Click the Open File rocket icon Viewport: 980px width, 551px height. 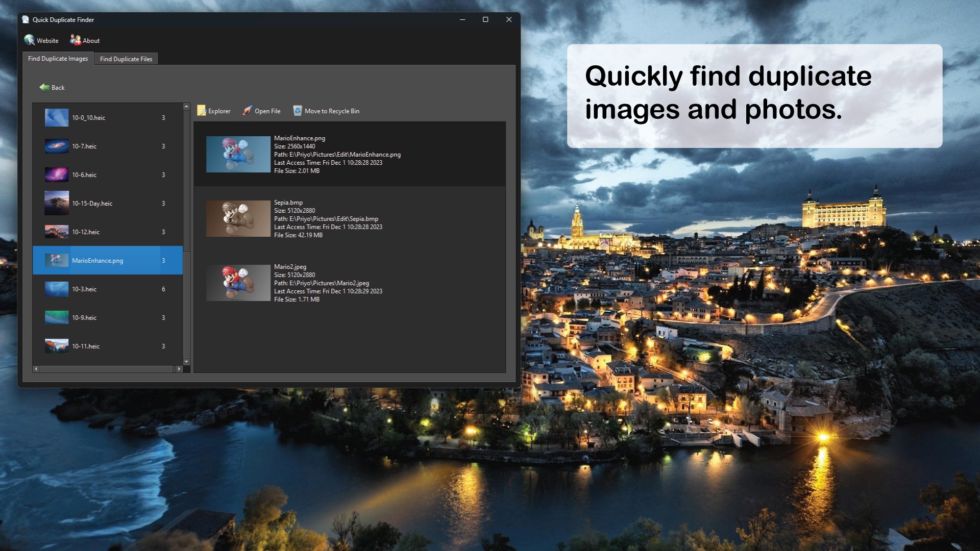(x=248, y=111)
